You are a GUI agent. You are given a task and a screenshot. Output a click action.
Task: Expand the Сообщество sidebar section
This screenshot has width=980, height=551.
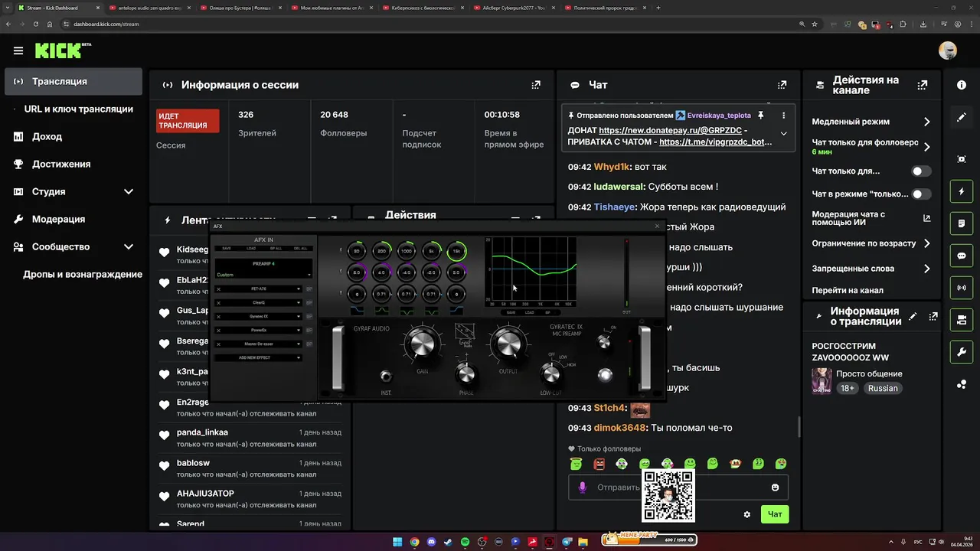pos(129,247)
